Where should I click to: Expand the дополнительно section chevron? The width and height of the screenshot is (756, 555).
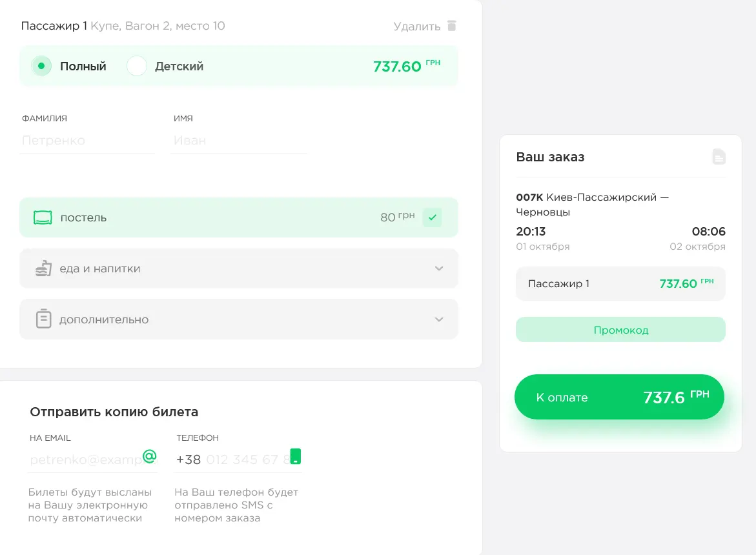(439, 319)
